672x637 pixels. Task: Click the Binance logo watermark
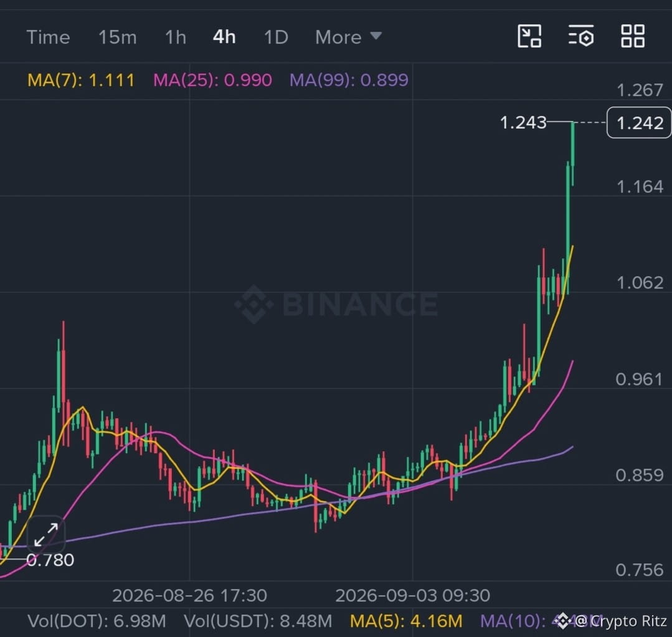[336, 304]
